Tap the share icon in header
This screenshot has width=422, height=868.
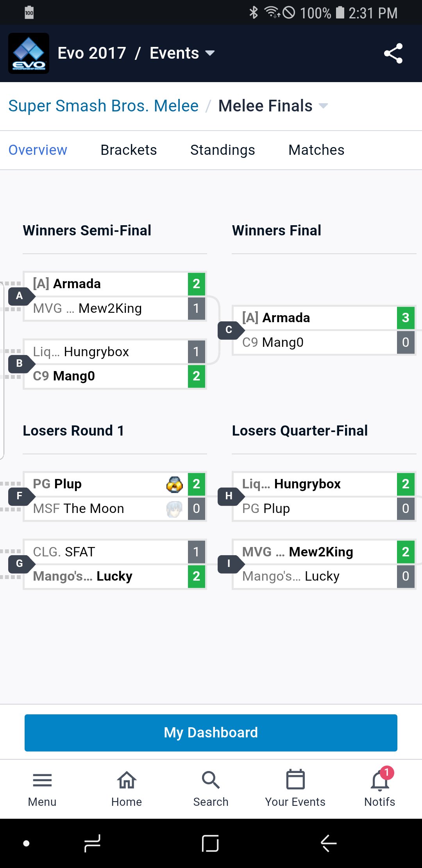[393, 54]
